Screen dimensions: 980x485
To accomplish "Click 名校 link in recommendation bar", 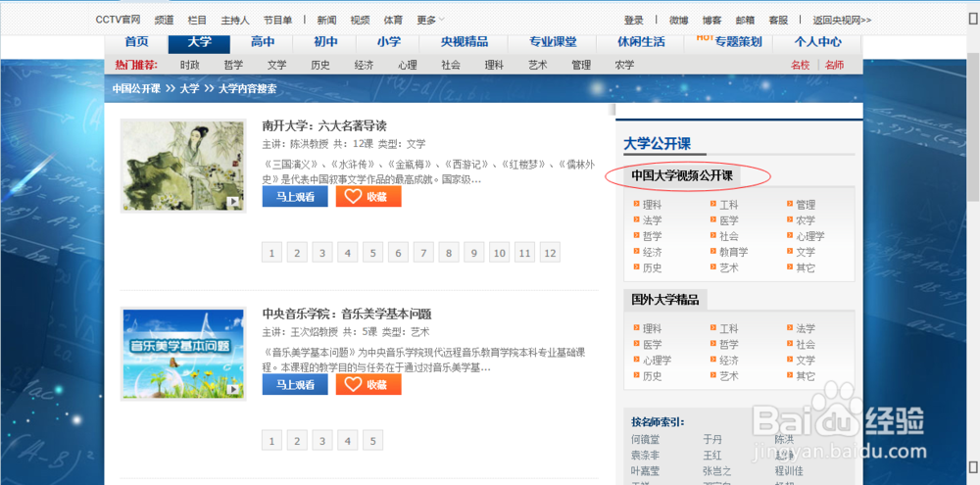I will tap(801, 65).
